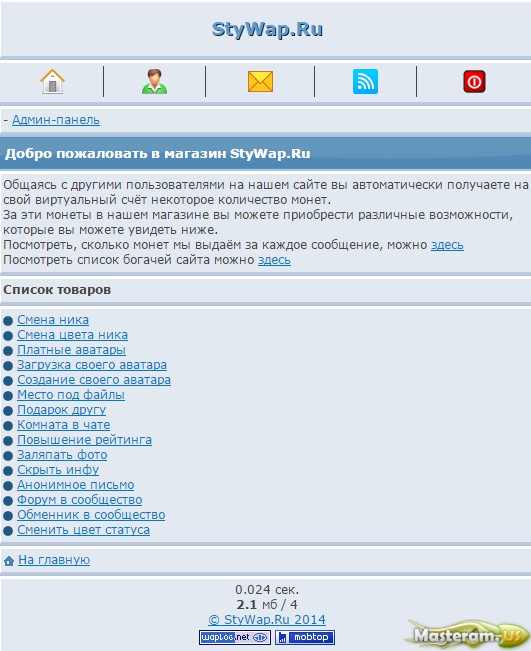
Task: Select the Платные аватары item
Action: point(71,350)
